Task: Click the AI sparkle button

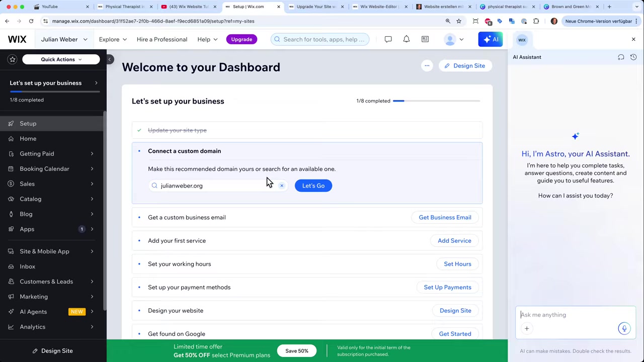Action: point(490,39)
